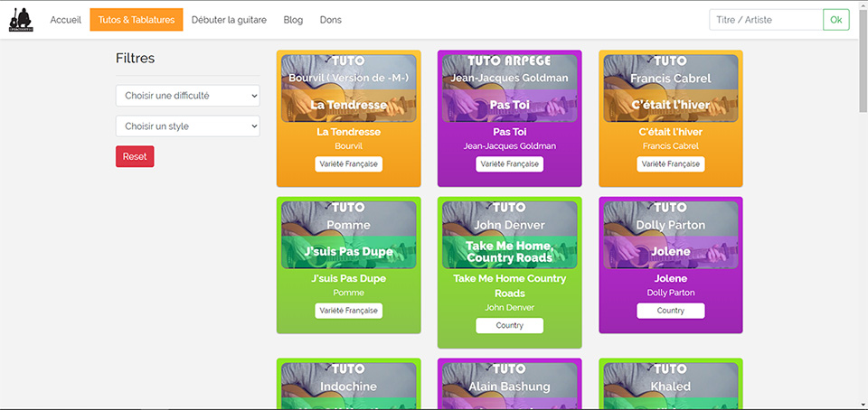This screenshot has height=410, width=868.
Task: Click the J'suis Pas Dupe title link
Action: 349,278
